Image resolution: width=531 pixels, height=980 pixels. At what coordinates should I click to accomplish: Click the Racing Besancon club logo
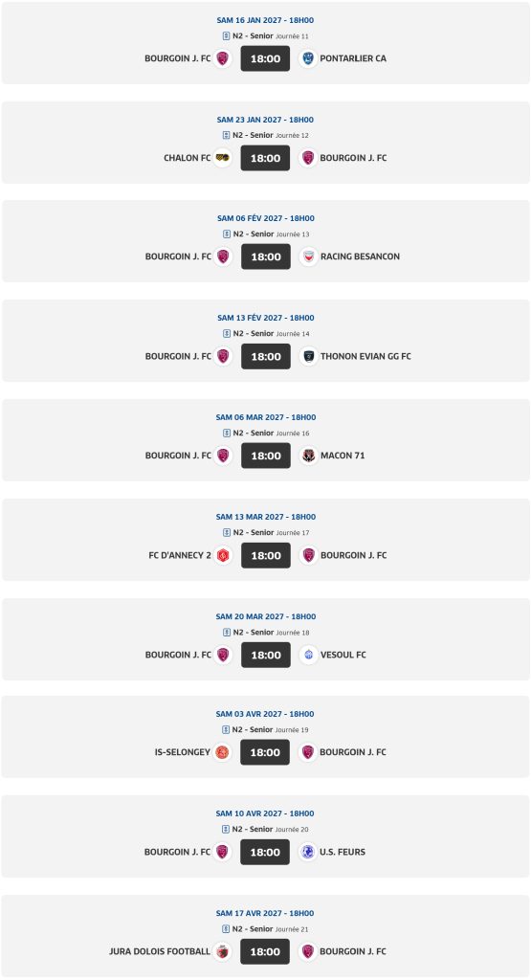[x=309, y=256]
